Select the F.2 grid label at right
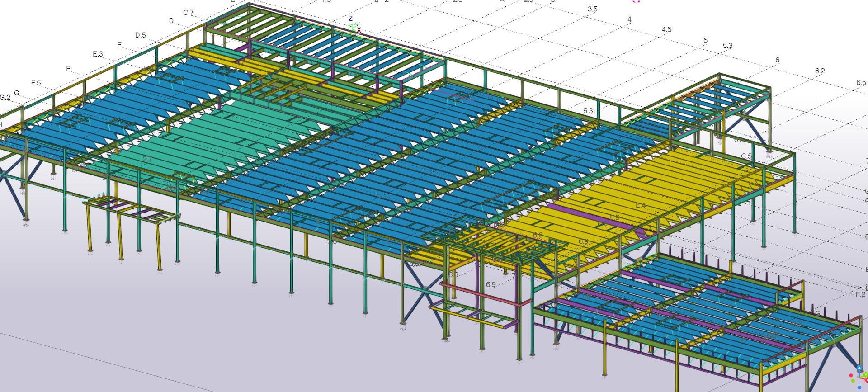 pyautogui.click(x=860, y=295)
